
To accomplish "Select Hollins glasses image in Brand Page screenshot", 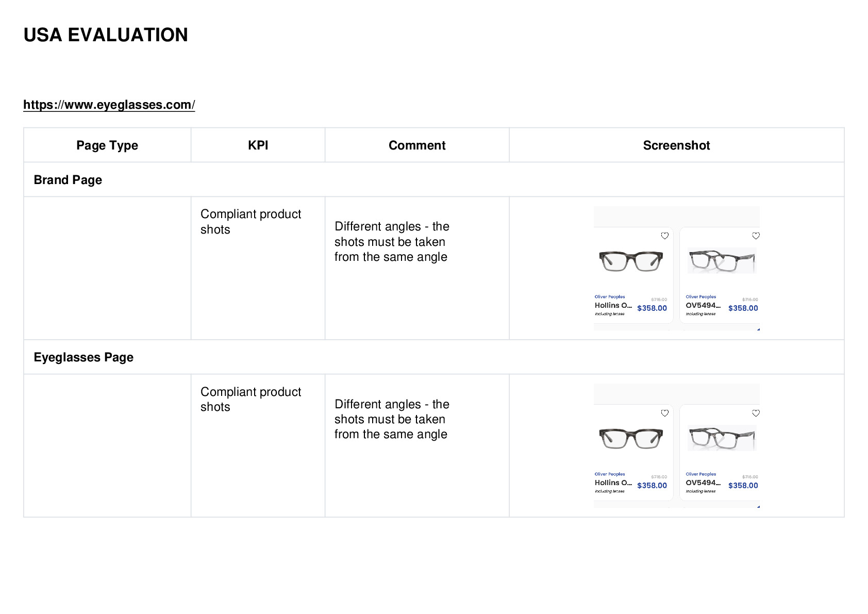I will click(x=631, y=261).
